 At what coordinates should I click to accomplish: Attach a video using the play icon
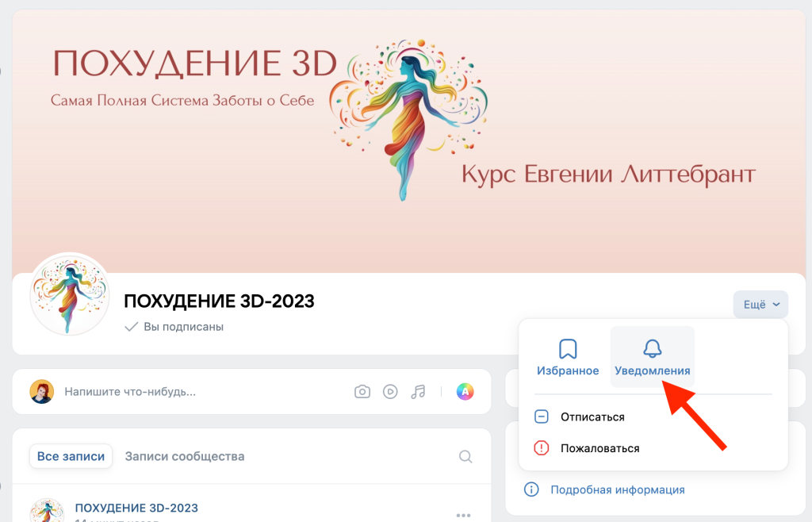390,391
